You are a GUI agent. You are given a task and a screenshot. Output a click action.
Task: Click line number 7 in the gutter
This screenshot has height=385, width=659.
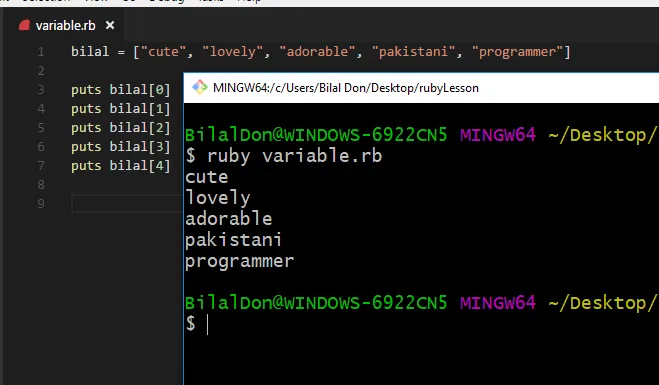pyautogui.click(x=41, y=166)
